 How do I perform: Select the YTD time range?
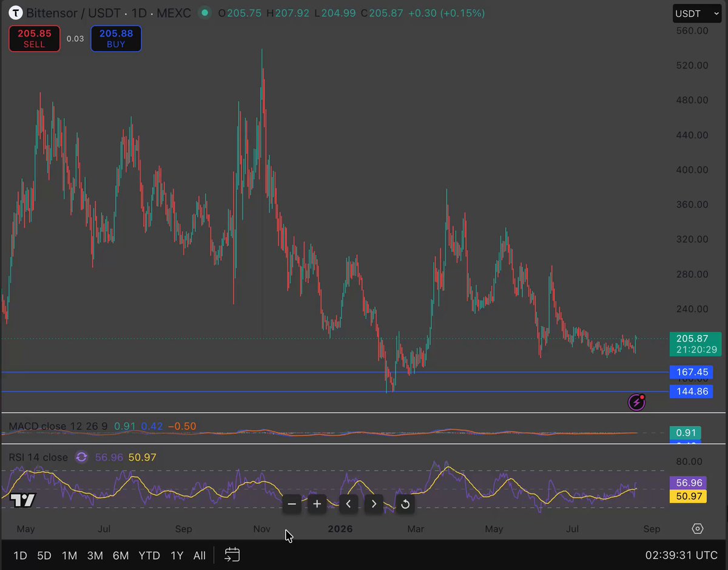149,555
